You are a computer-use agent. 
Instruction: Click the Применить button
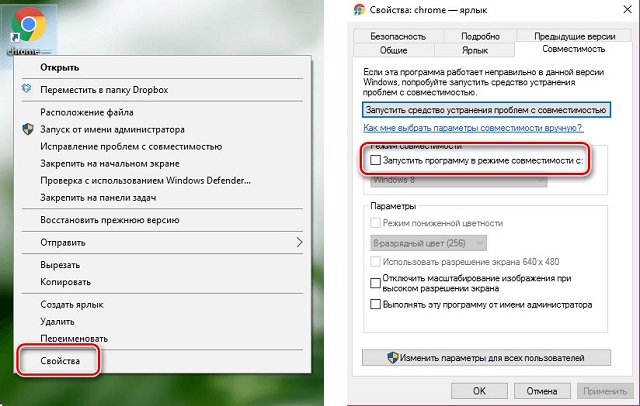coord(605,391)
